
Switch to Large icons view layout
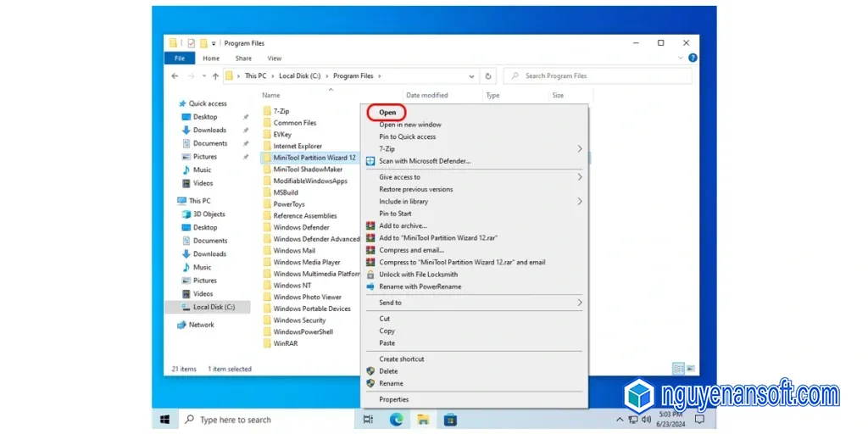(x=691, y=368)
